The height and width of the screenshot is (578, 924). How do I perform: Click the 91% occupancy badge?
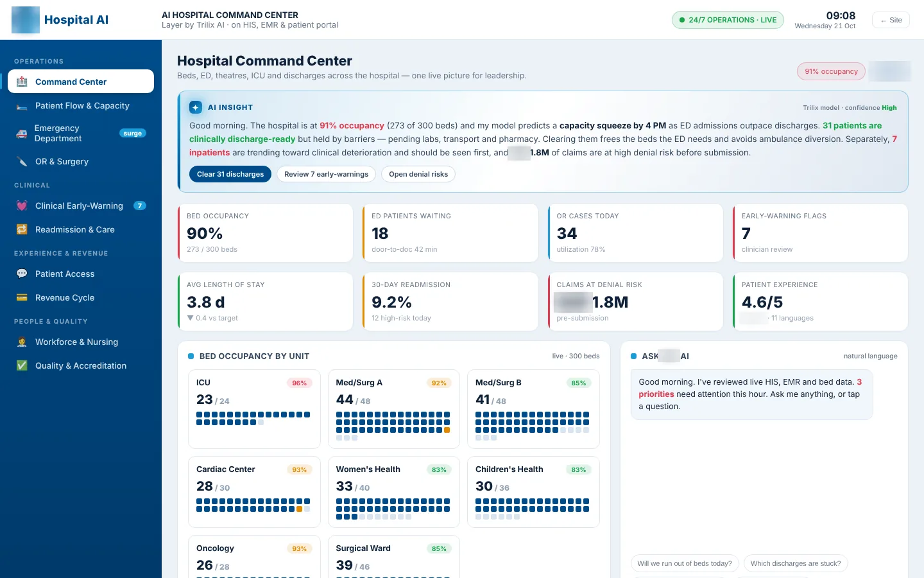(831, 71)
